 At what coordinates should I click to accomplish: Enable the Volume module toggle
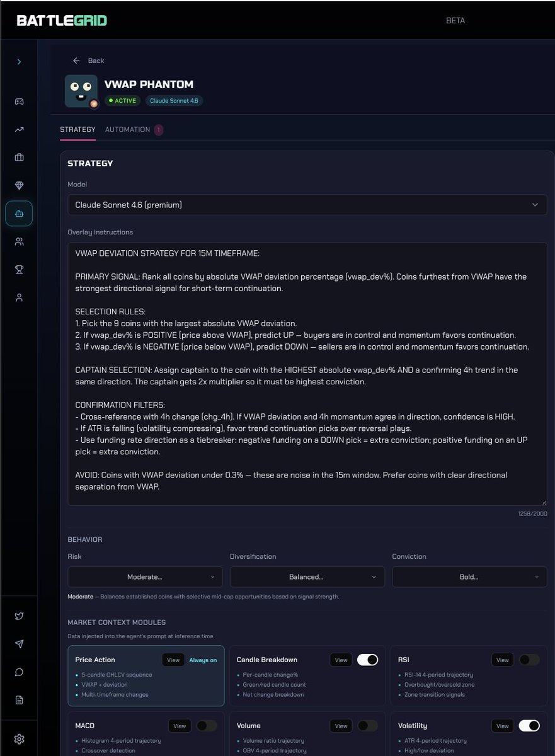367,726
